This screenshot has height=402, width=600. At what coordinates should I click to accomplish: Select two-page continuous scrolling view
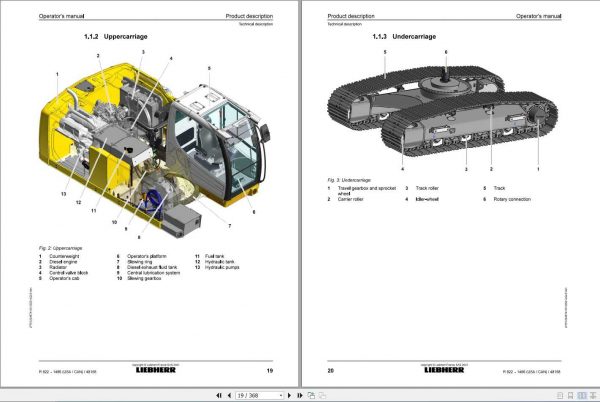[593, 395]
